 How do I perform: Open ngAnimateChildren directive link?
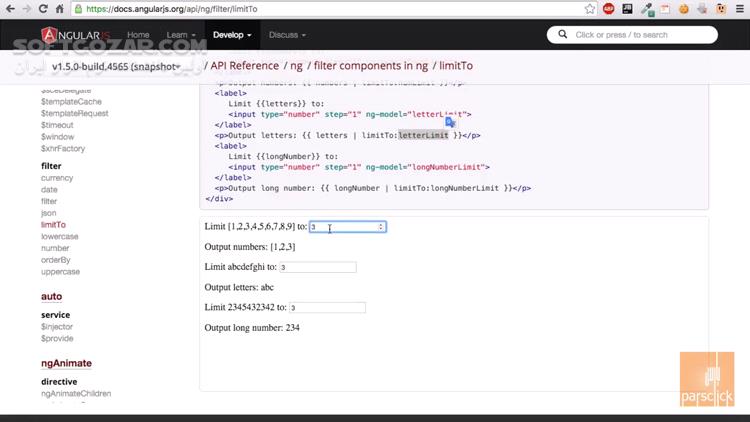tap(76, 393)
